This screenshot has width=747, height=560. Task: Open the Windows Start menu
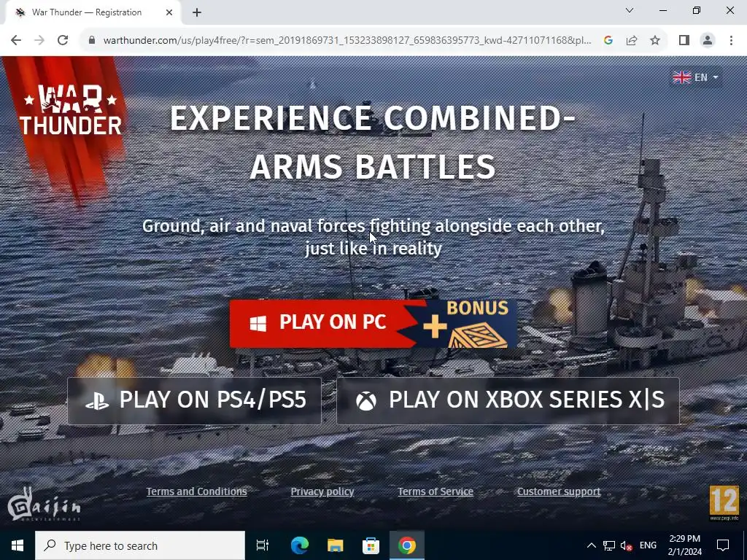tap(18, 545)
